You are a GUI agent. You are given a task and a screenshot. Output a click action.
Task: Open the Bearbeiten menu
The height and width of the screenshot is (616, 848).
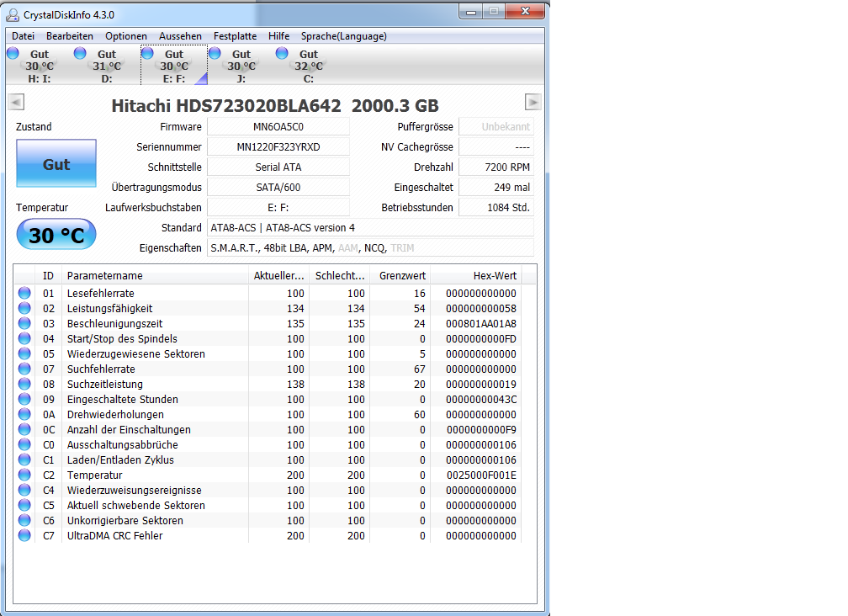(70, 36)
